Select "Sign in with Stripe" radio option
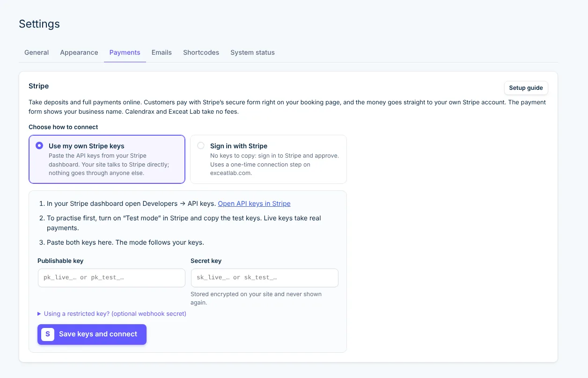The height and width of the screenshot is (378, 588). 201,145
